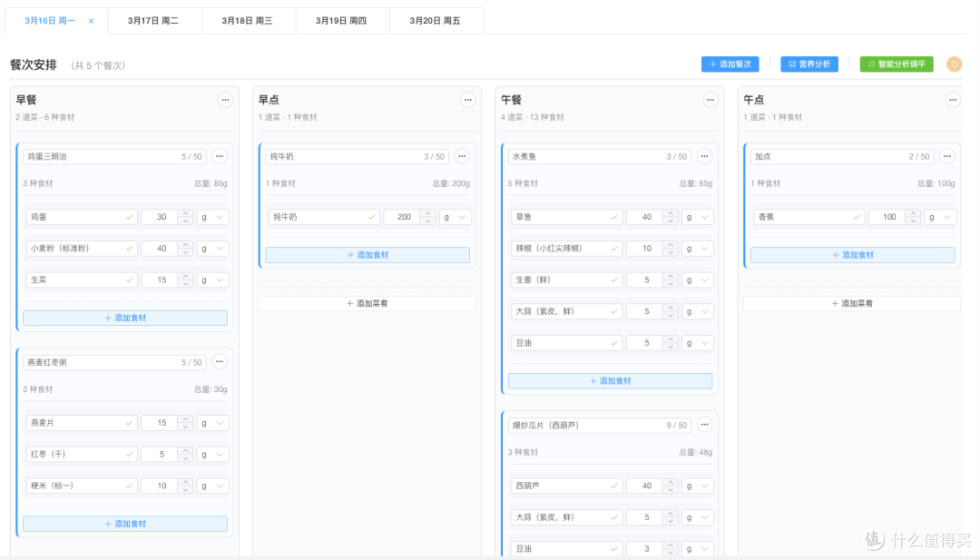Switch to the 3月19日 周四 tab
The width and height of the screenshot is (980, 560).
pyautogui.click(x=340, y=21)
